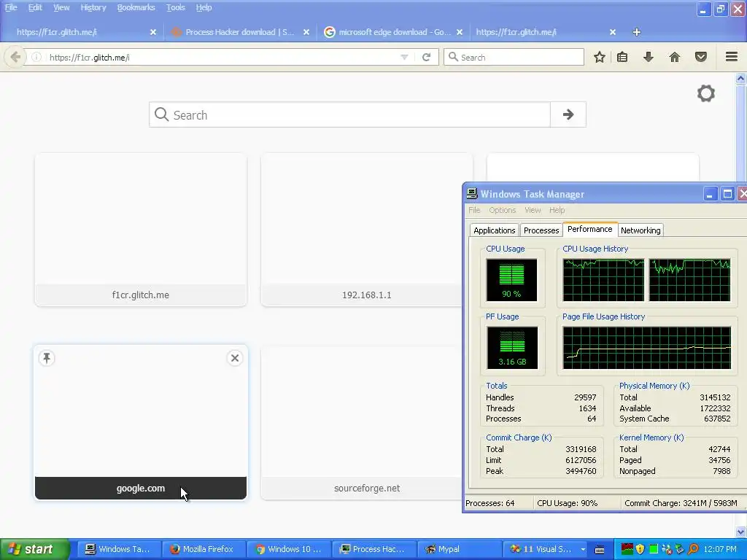The height and width of the screenshot is (560, 747).
Task: Switch to the Applications tab
Action: tap(494, 230)
